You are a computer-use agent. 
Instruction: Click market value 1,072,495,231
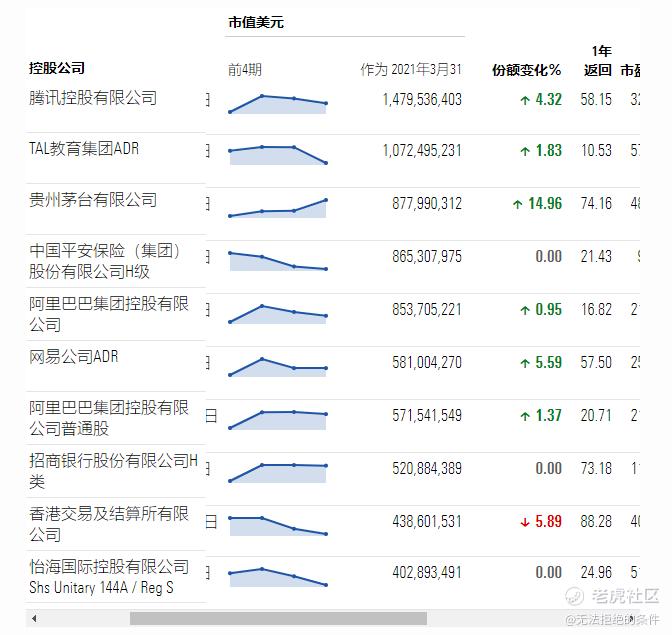(x=422, y=150)
